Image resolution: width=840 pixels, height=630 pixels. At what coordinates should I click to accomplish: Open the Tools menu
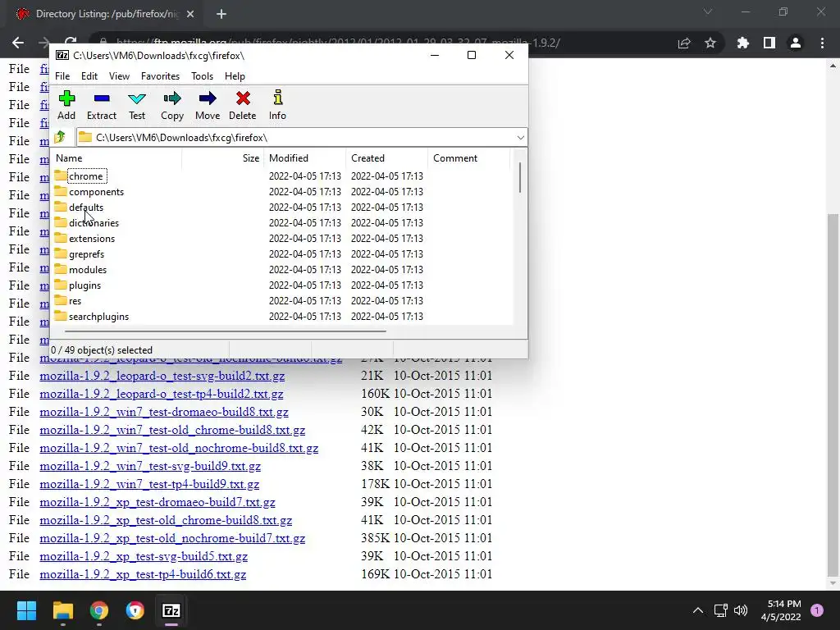202,76
